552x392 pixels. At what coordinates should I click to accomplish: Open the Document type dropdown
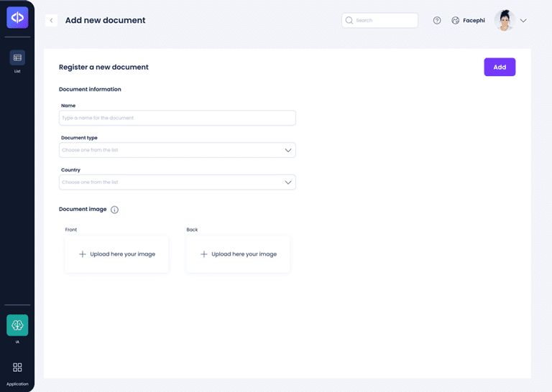(178, 150)
